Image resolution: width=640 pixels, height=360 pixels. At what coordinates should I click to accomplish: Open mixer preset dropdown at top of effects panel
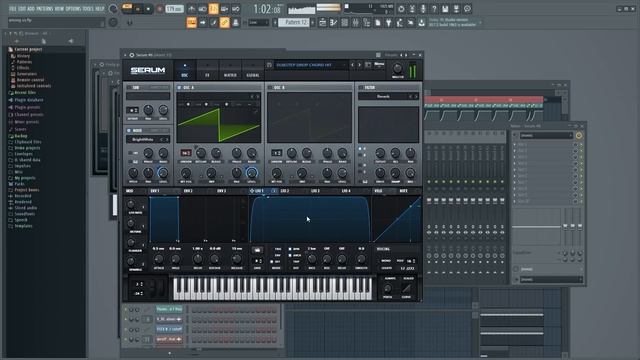point(546,136)
